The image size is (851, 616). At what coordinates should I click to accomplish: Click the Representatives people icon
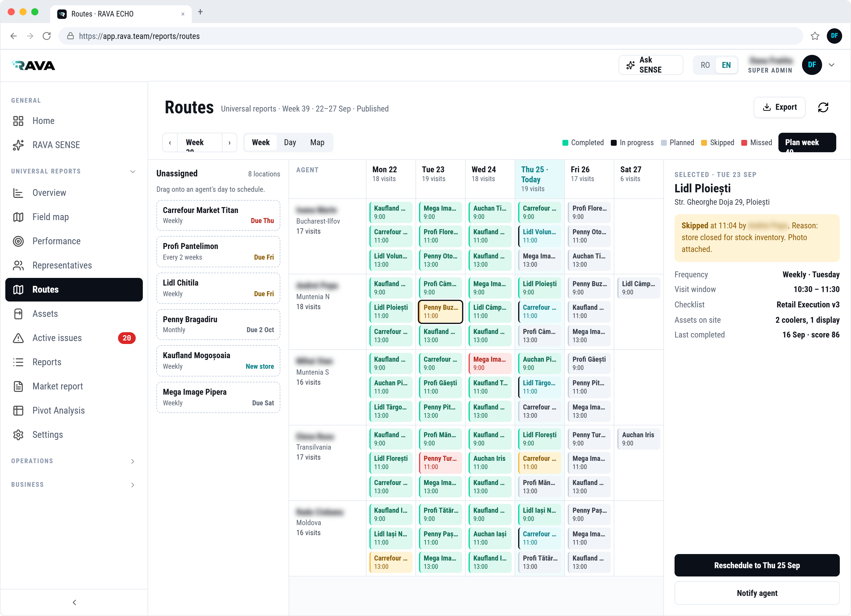pos(18,265)
